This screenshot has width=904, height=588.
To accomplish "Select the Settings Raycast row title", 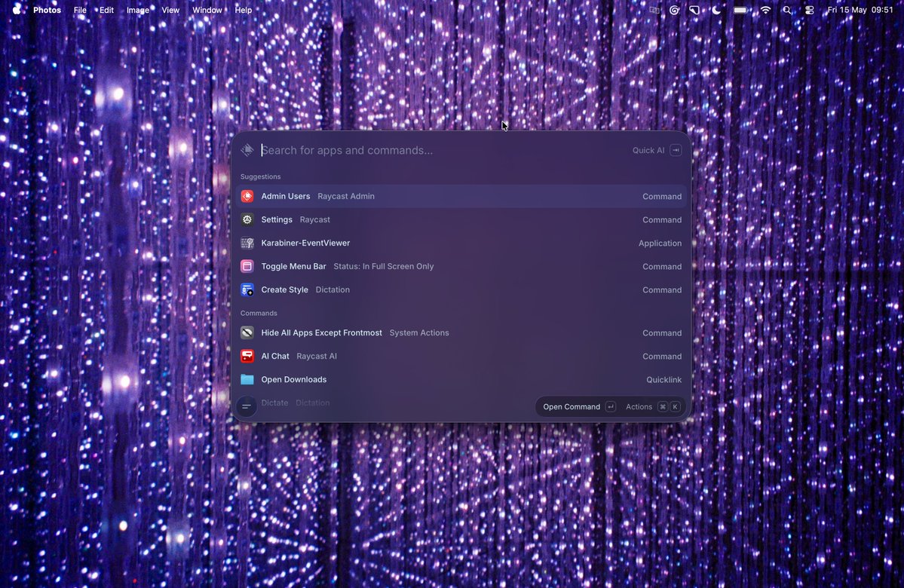I will [x=277, y=219].
